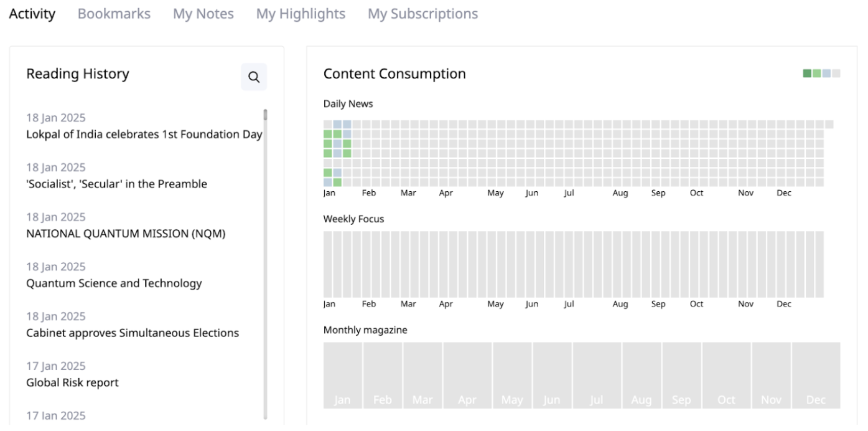Select the Dec block in Monthly magazine
This screenshot has height=431, width=868.
816,375
